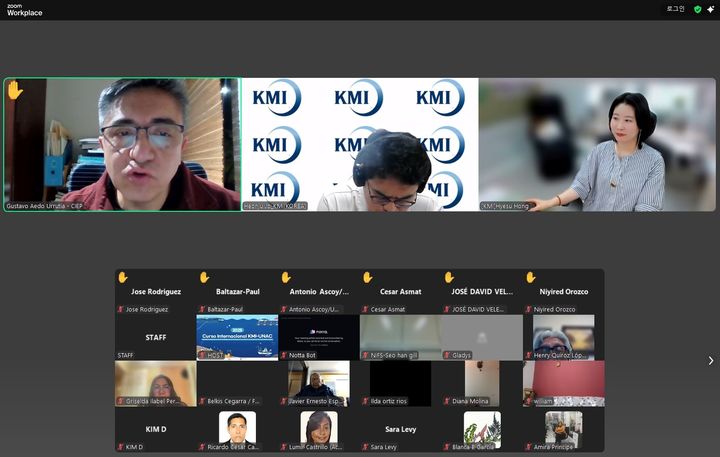Click muted microphone icon on Notta Bot tile
Viewport: 720px width, 457px height.
pos(283,355)
